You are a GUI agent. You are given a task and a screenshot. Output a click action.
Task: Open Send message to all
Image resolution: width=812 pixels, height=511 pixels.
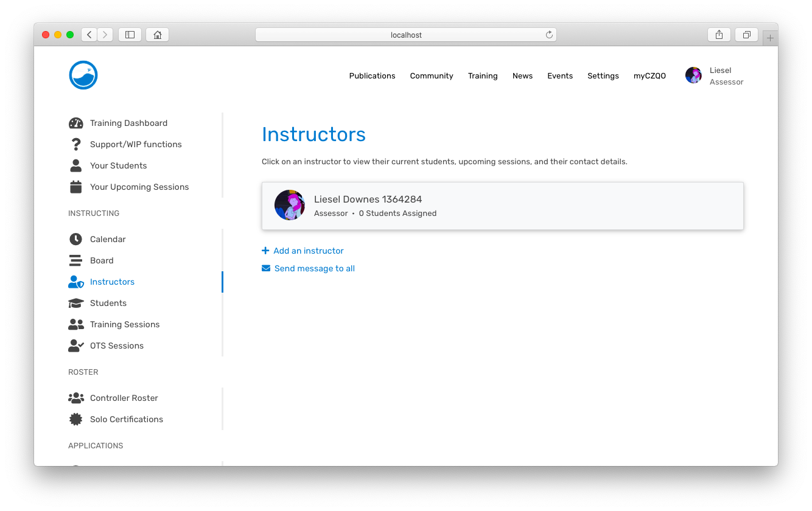(x=308, y=268)
